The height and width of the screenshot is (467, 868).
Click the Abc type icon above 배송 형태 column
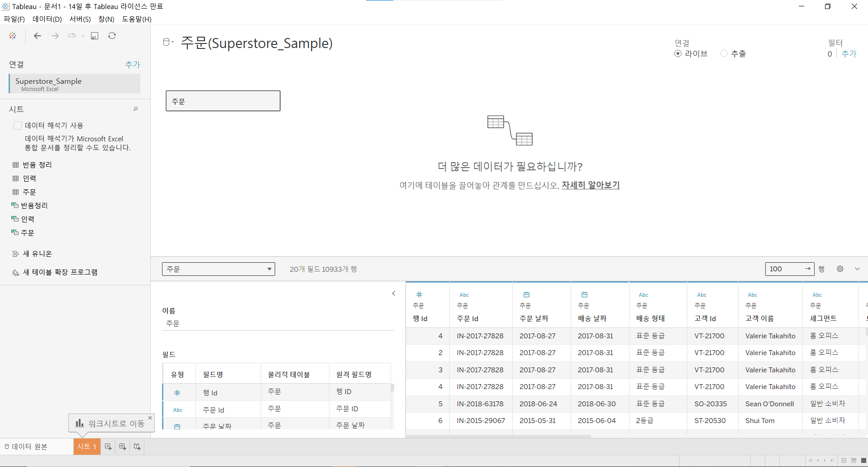644,295
